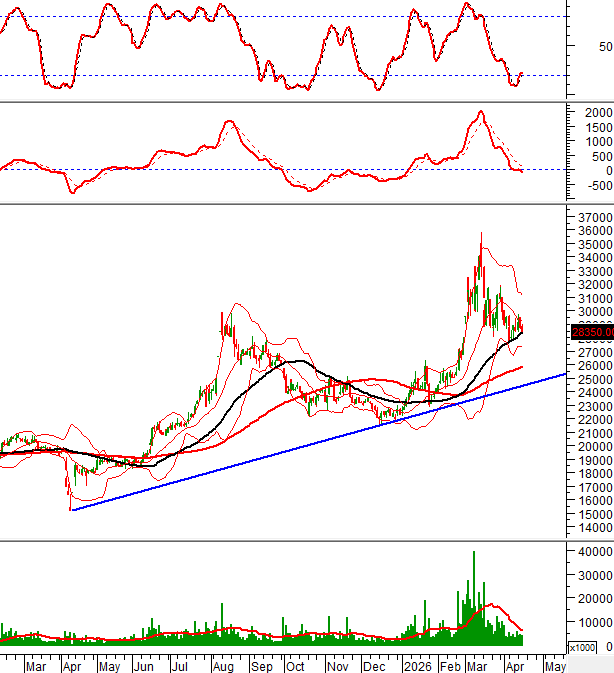Click the -500 label on MACD axis

point(592,185)
